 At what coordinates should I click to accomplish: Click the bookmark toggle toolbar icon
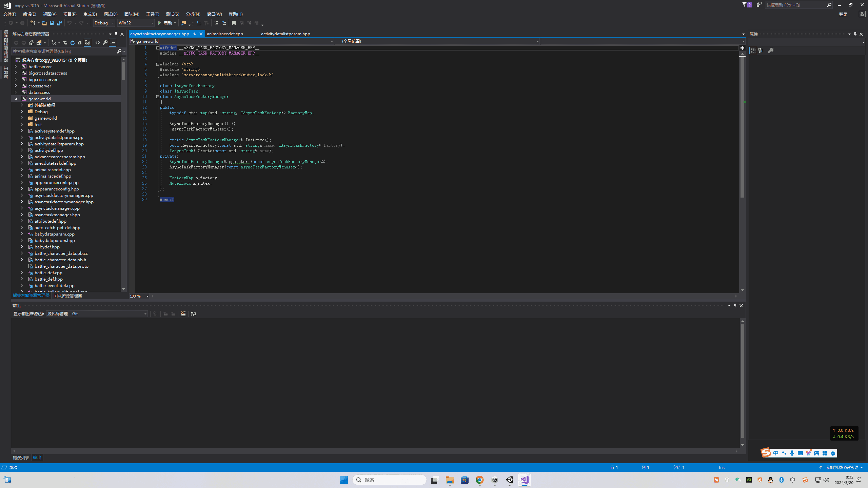click(234, 23)
